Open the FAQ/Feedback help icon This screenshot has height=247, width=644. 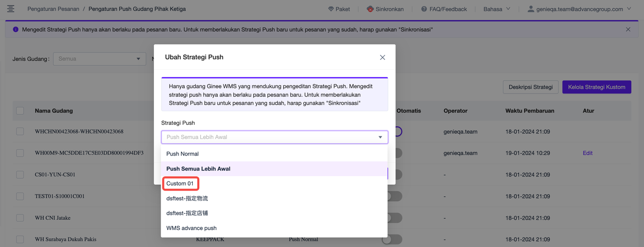424,9
